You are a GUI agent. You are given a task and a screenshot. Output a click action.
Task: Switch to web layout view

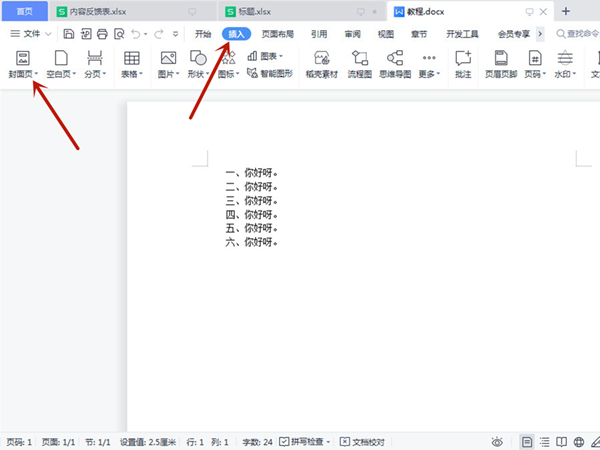tap(579, 442)
